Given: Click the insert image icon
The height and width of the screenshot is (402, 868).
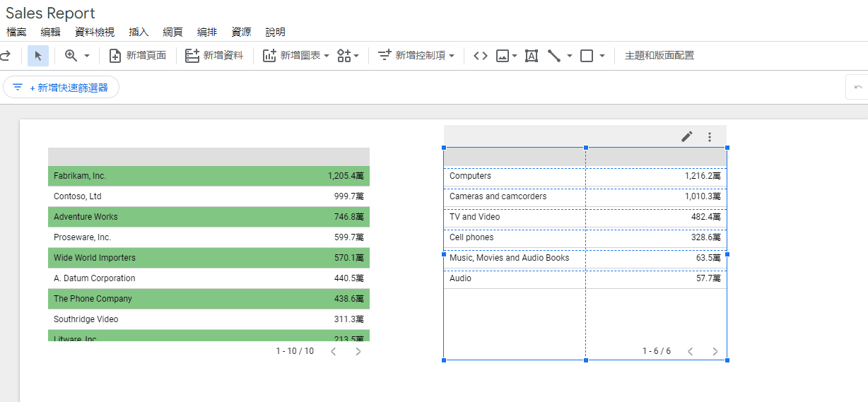Looking at the screenshot, I should [x=503, y=56].
